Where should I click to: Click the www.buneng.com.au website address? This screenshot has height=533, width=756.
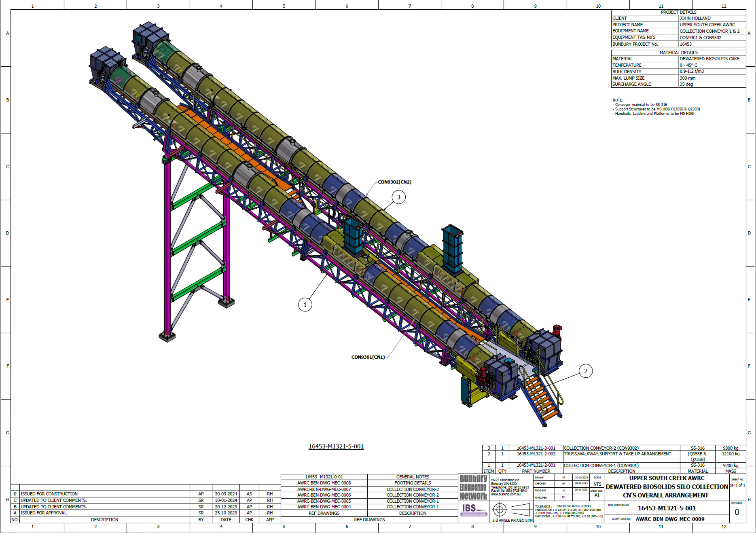point(506,494)
